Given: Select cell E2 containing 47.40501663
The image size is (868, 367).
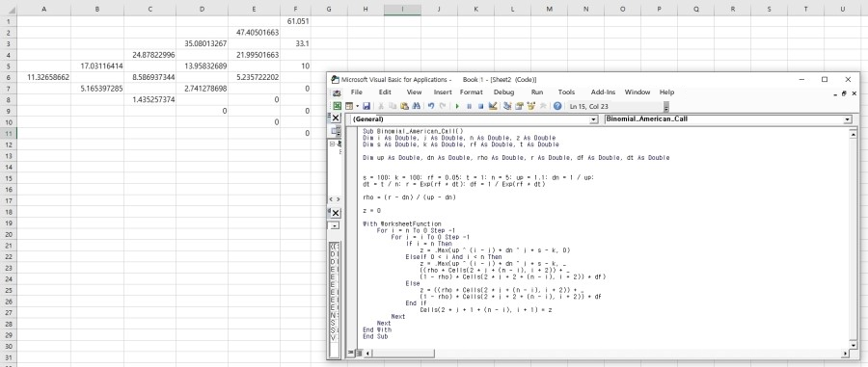Looking at the screenshot, I should 254,32.
